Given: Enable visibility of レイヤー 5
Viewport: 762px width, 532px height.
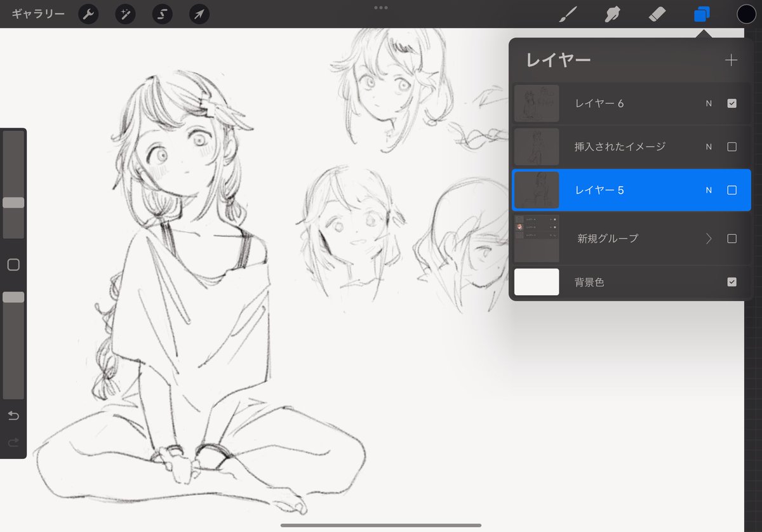Looking at the screenshot, I should pyautogui.click(x=732, y=190).
